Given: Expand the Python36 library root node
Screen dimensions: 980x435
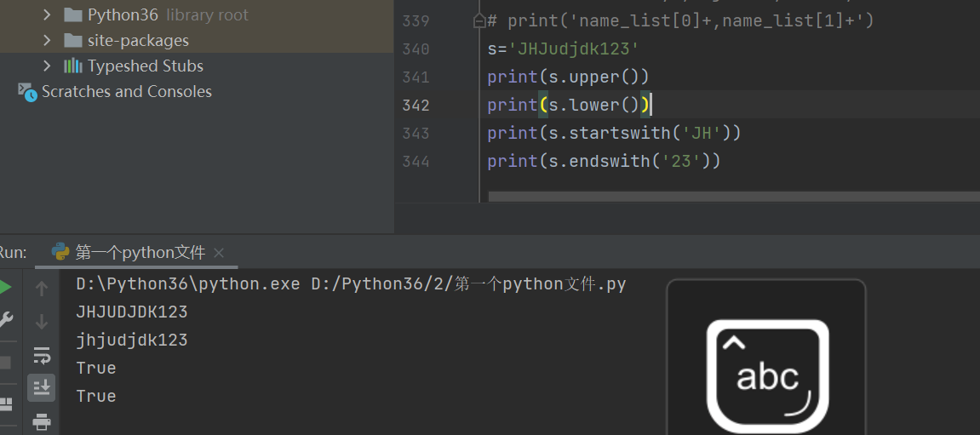Looking at the screenshot, I should point(47,14).
